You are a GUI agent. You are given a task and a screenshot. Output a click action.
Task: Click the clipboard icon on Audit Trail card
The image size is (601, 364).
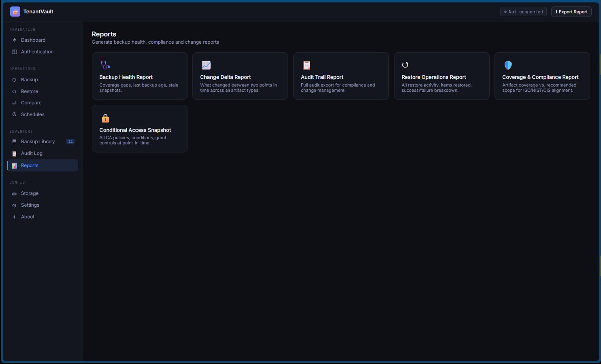307,65
